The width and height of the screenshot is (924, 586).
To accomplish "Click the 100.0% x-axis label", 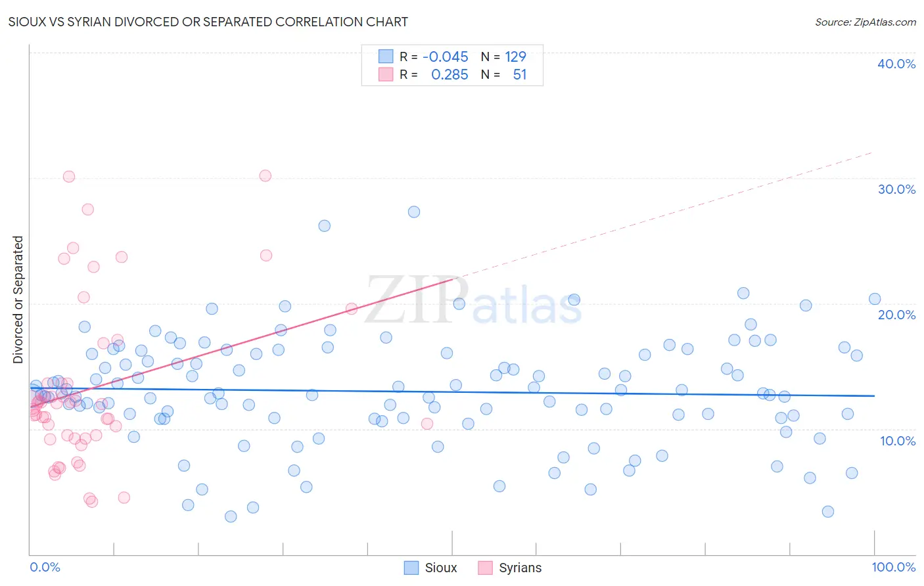I will [x=894, y=567].
